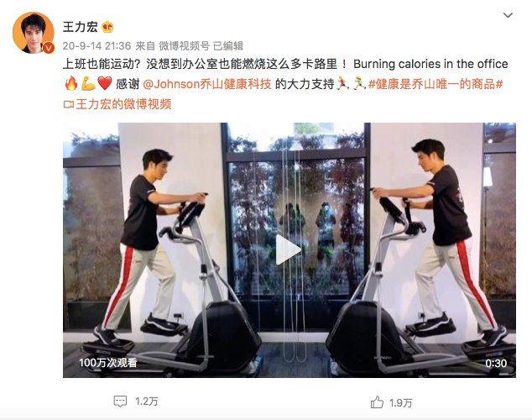Click the 1.9万 likes count

(x=401, y=402)
